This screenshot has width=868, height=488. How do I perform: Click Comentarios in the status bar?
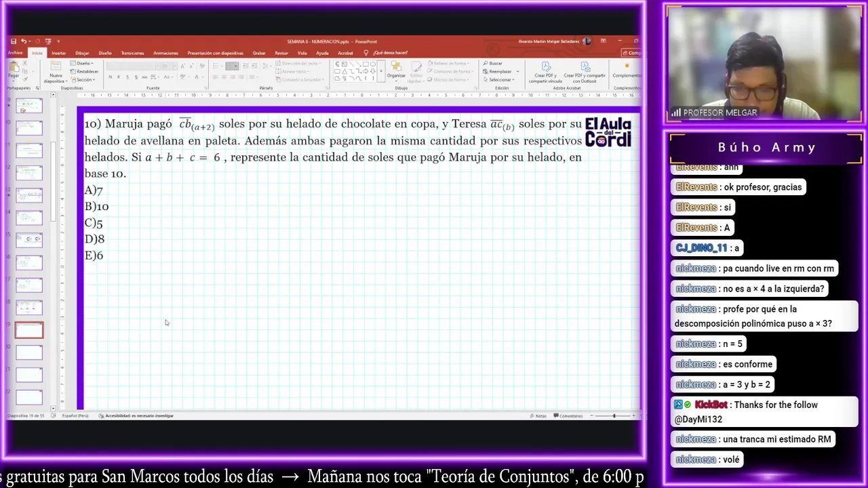pos(568,415)
